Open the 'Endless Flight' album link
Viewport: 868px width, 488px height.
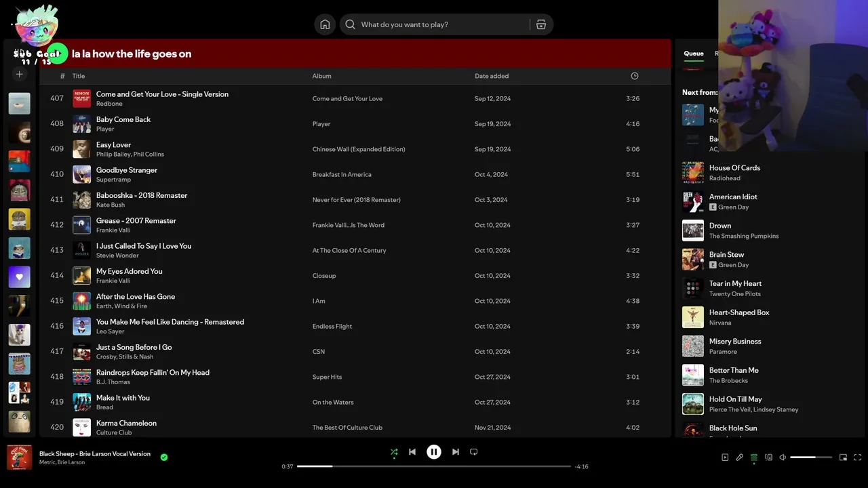(x=332, y=326)
